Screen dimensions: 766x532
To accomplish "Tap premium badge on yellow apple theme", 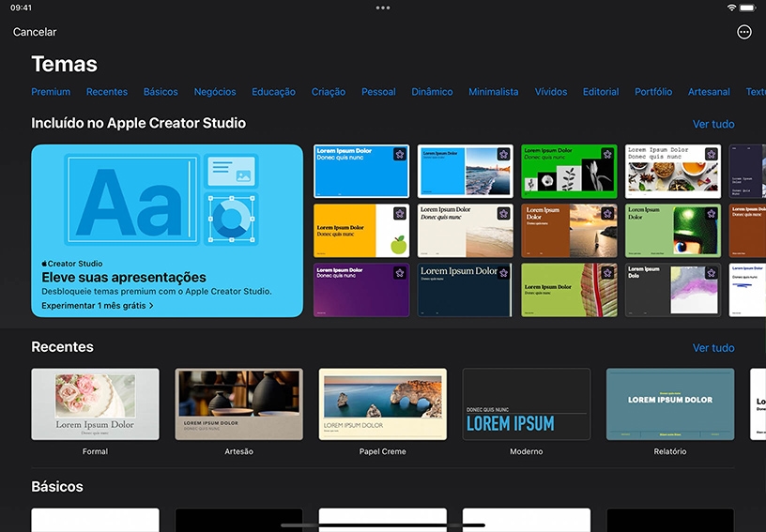I will [x=400, y=213].
